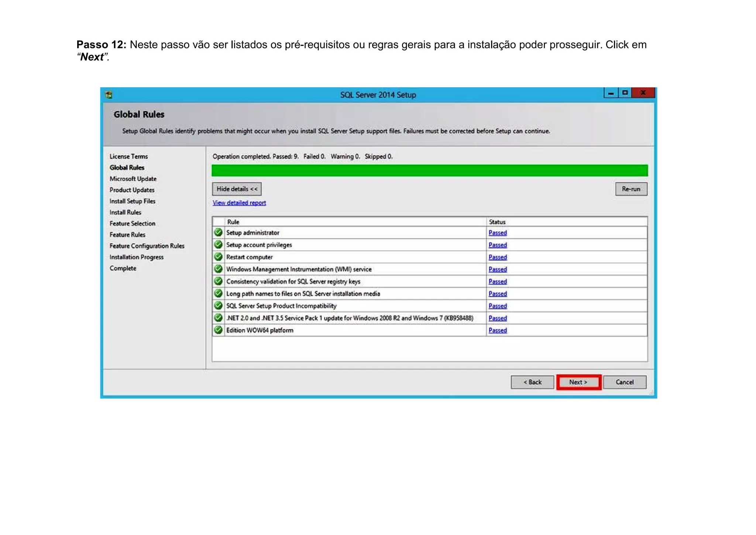This screenshot has width=756, height=535.
Task: Open Passed status for Setup account privileges
Action: (x=498, y=245)
